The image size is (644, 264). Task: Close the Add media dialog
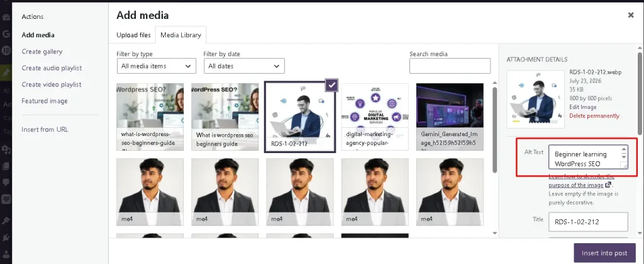631,15
